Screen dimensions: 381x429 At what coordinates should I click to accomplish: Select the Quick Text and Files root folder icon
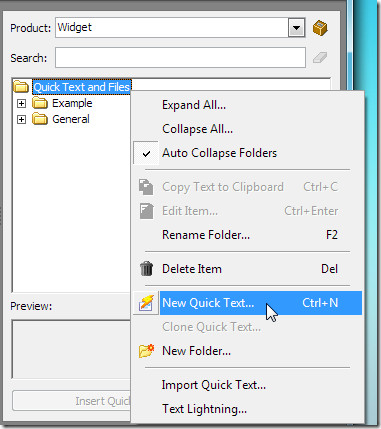[x=21, y=87]
